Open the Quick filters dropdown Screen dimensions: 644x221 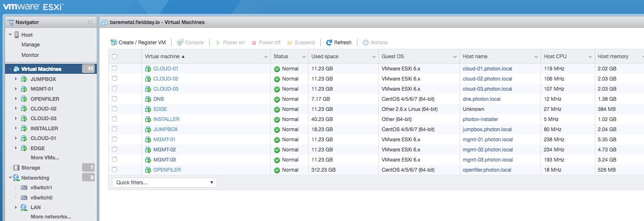click(165, 183)
